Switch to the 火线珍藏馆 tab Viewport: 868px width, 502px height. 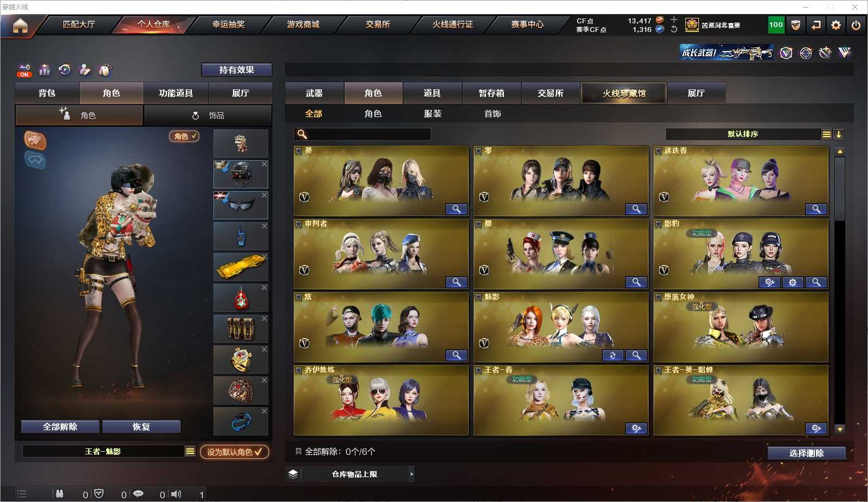click(x=624, y=93)
